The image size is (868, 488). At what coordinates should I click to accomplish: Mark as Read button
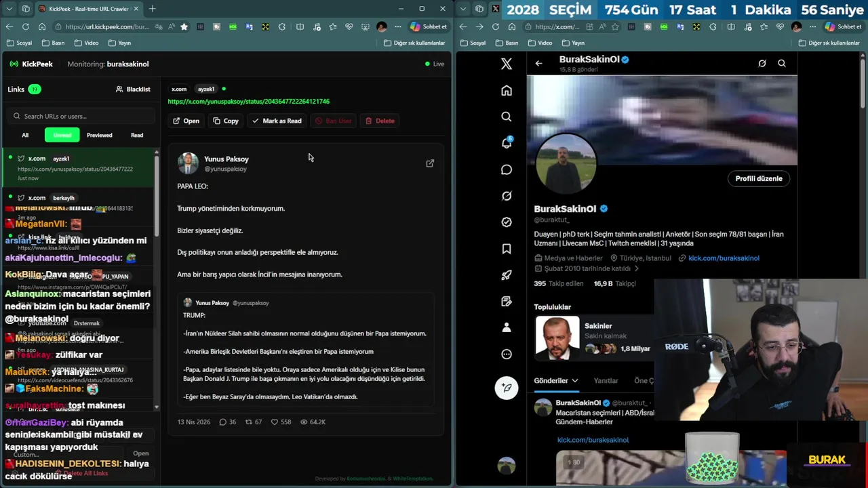click(x=277, y=121)
